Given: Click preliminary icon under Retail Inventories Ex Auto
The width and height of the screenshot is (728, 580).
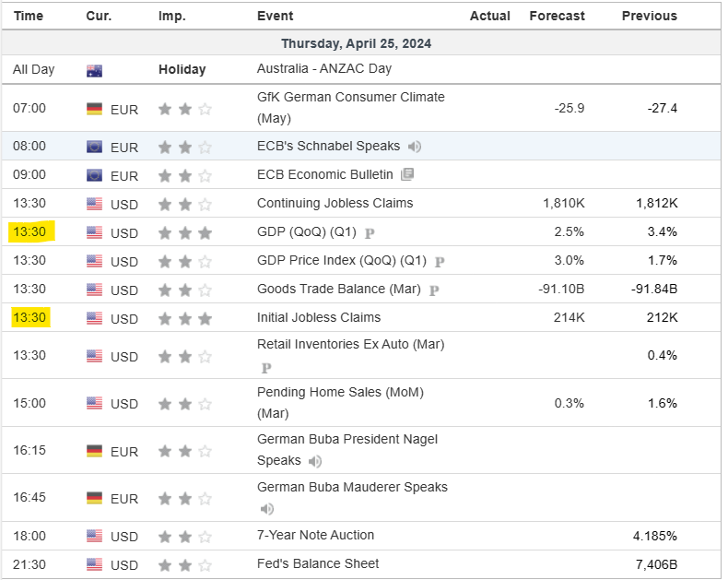Looking at the screenshot, I should pos(266,367).
